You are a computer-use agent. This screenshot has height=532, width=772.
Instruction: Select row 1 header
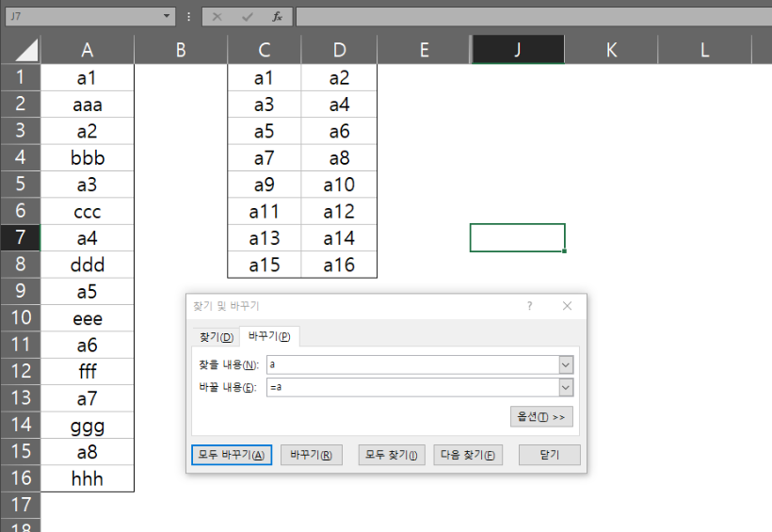tap(20, 77)
